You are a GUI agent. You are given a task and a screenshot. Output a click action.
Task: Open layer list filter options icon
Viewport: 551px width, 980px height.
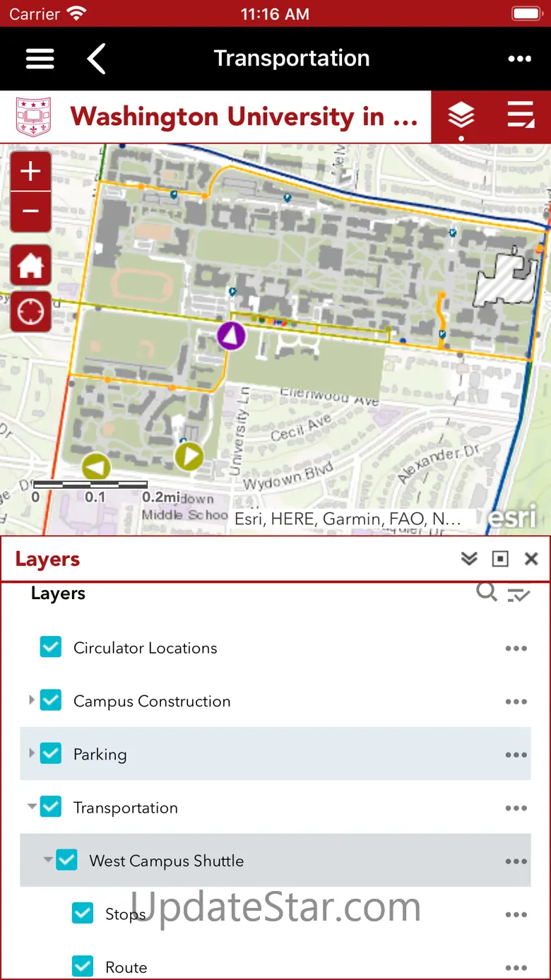coord(519,595)
